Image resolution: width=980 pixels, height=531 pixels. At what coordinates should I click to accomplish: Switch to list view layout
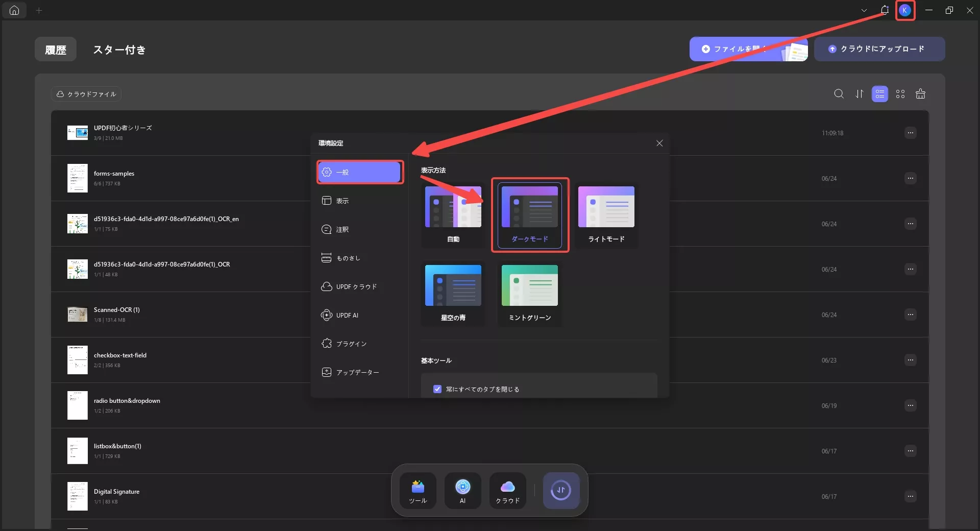tap(880, 94)
